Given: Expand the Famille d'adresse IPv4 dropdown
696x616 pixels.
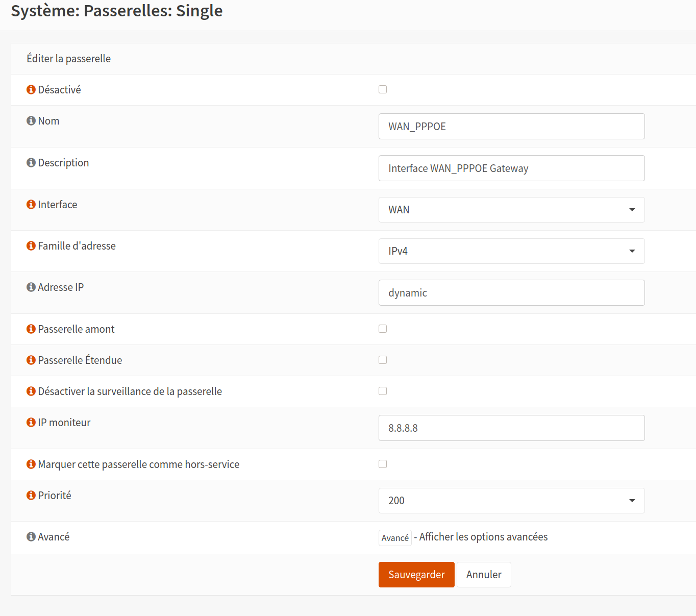Looking at the screenshot, I should [511, 251].
